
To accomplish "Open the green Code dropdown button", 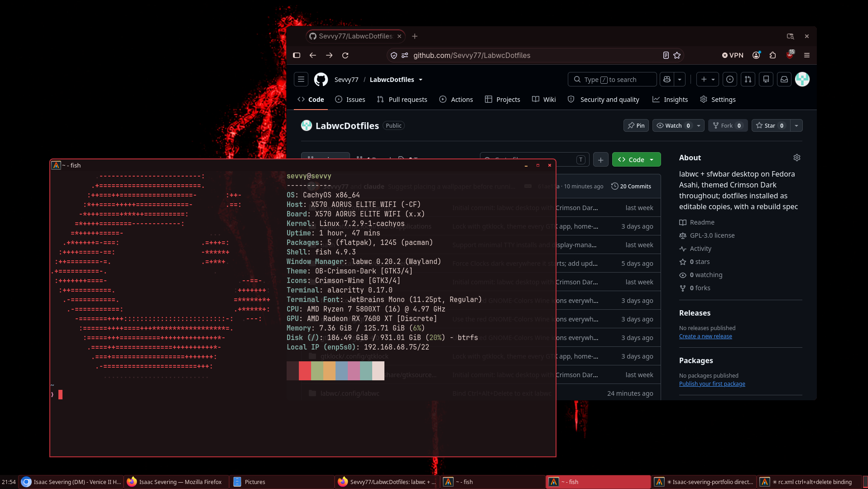I will [636, 160].
